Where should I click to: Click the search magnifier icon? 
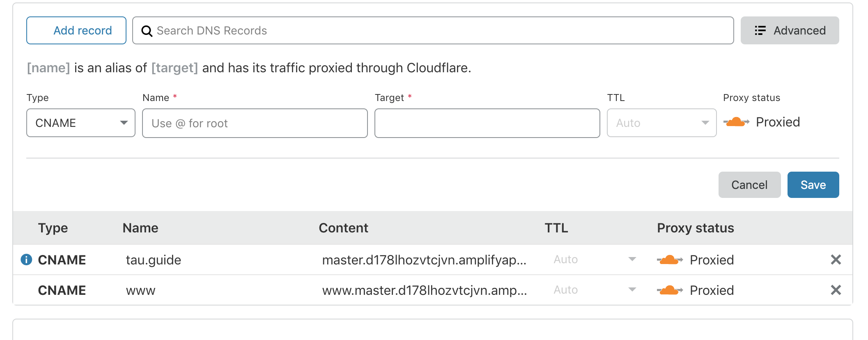[147, 31]
